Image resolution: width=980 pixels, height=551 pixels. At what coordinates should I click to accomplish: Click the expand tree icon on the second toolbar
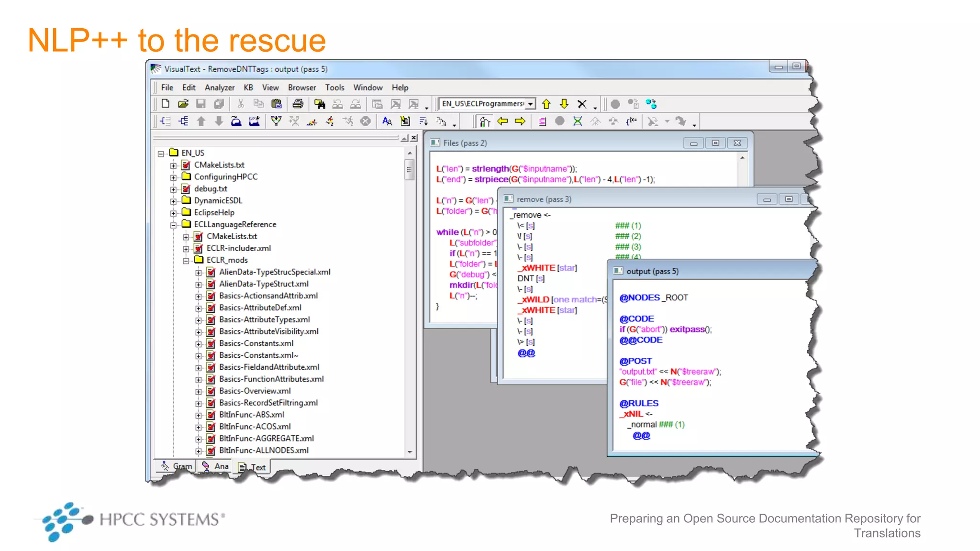(x=183, y=121)
